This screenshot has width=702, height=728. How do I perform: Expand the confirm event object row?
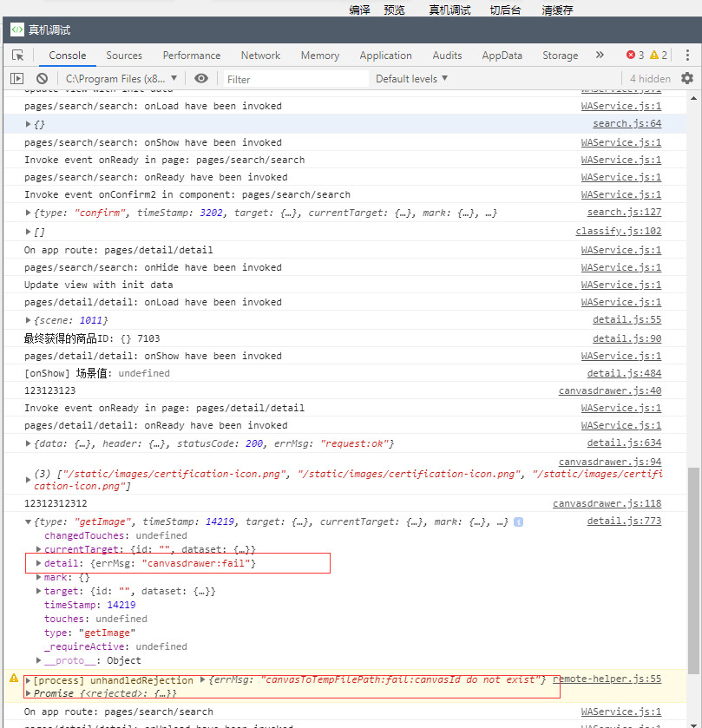pos(29,213)
